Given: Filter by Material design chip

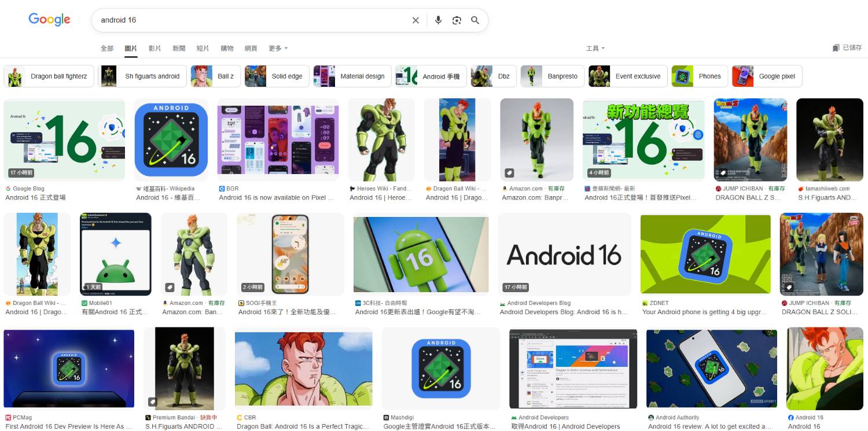Looking at the screenshot, I should (352, 76).
